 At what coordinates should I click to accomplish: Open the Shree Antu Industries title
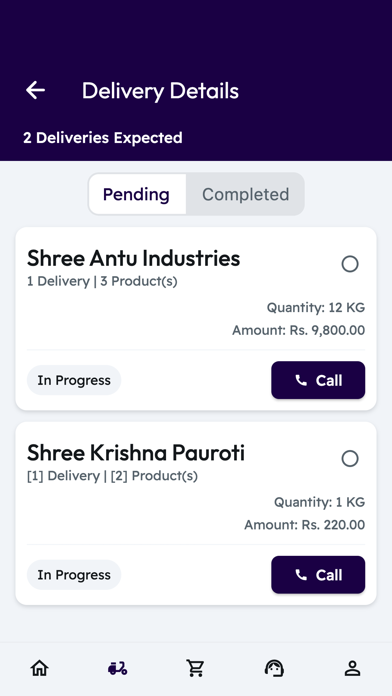click(x=133, y=258)
